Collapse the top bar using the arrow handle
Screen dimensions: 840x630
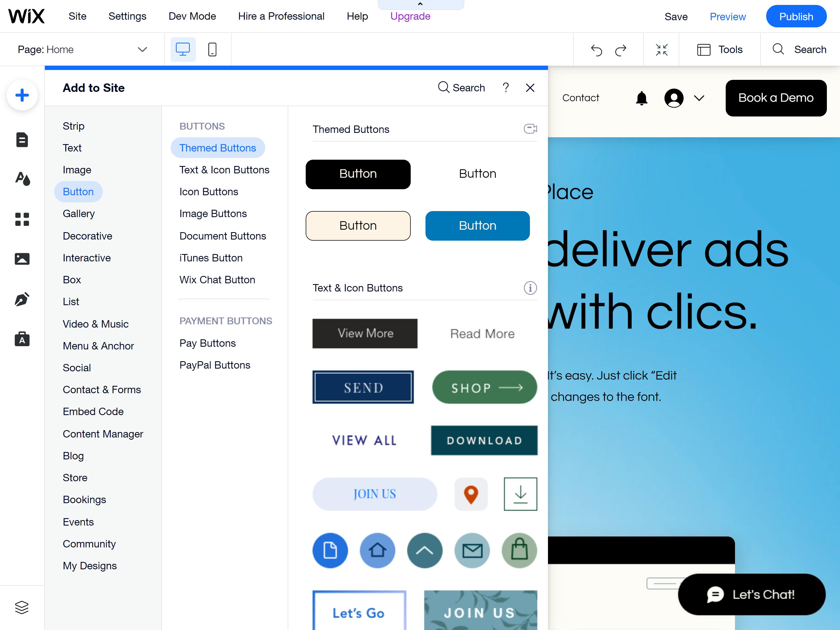[420, 4]
